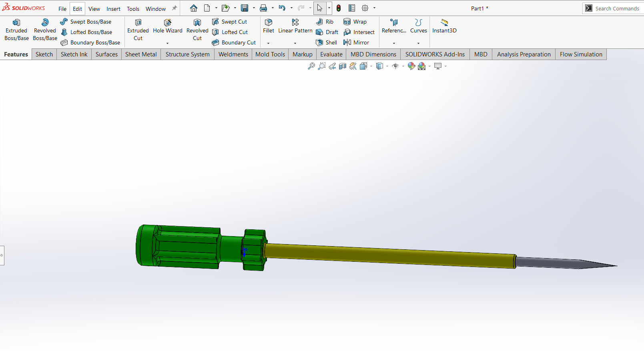The height and width of the screenshot is (351, 644).
Task: Open File Properties list icon
Action: (352, 8)
